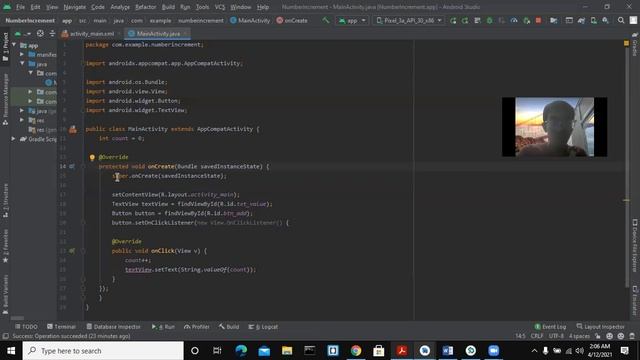
Task: Click the Debug app bug icon
Action: 489,20
